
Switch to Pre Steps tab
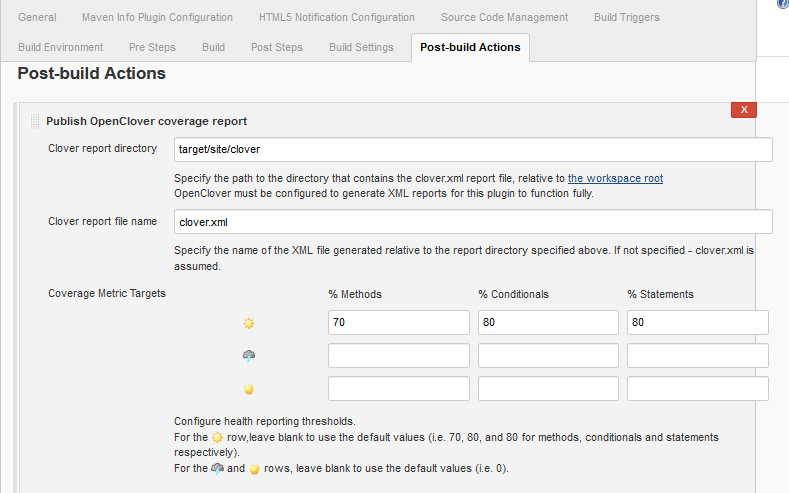click(152, 47)
